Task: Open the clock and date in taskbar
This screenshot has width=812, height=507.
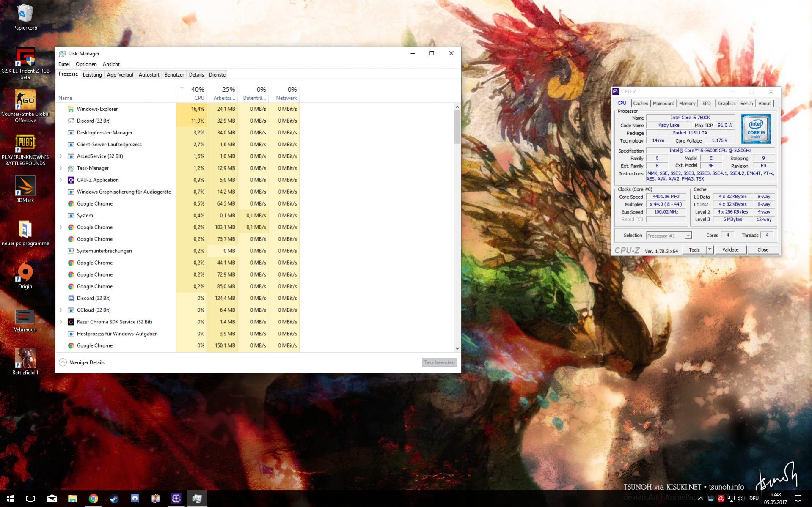Action: click(775, 499)
